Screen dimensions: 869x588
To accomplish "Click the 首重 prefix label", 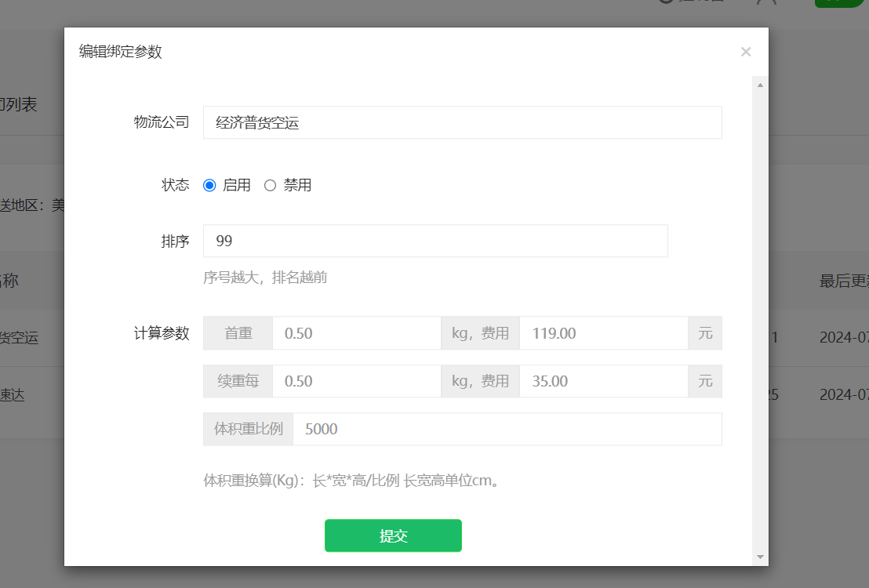I will click(x=238, y=333).
